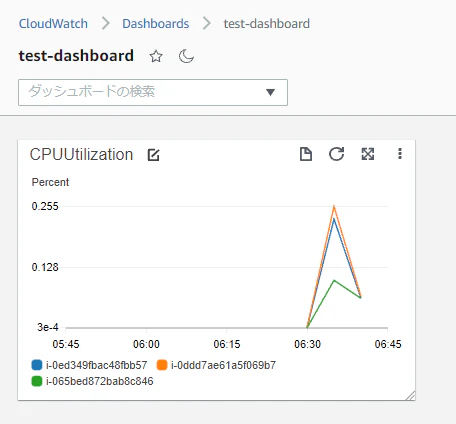Click the test-dashboard page heading
The image size is (456, 424).
tap(76, 56)
